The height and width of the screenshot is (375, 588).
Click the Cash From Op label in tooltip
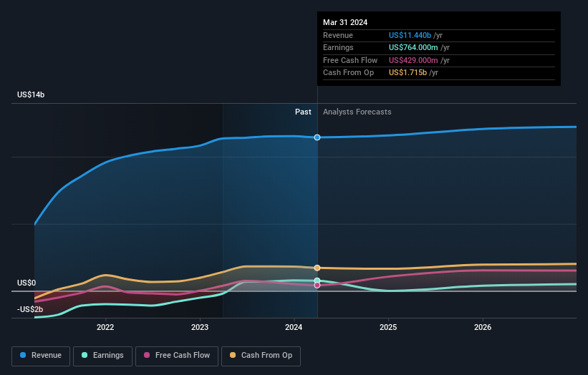(x=348, y=73)
